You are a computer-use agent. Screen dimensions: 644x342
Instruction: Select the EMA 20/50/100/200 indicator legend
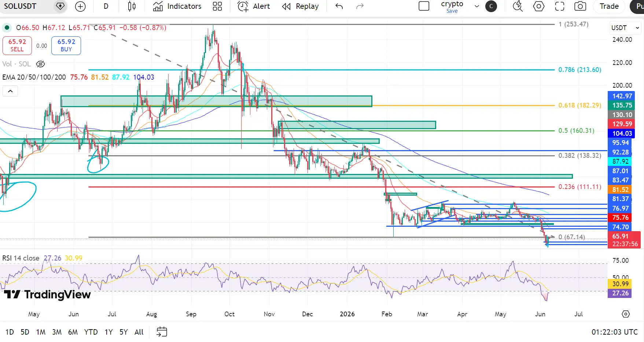(34, 77)
